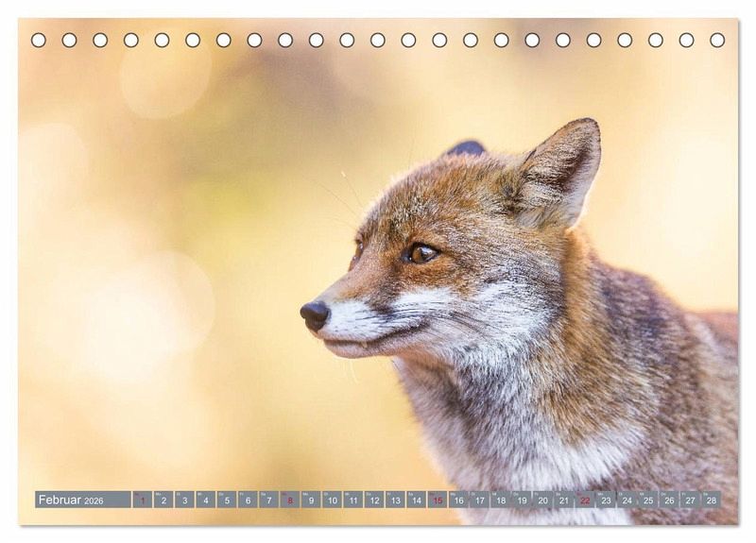Select day 26 in the calendar strip

669,500
